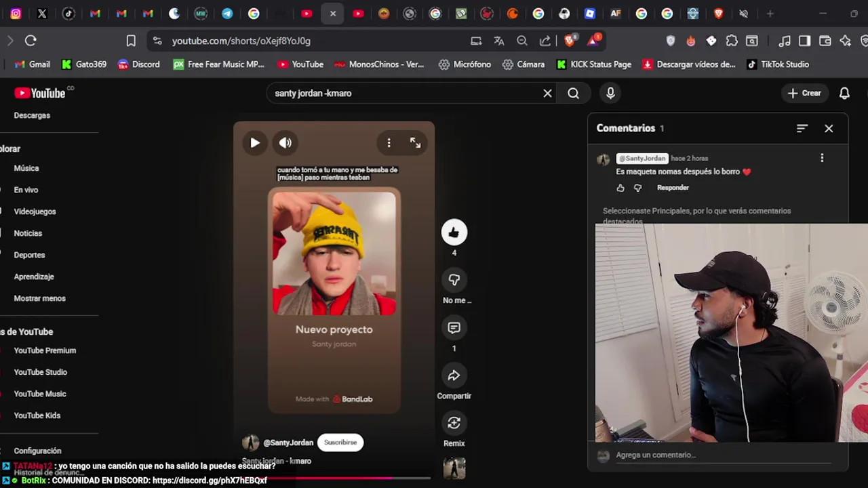
Task: Open Música in sidebar
Action: click(x=26, y=168)
